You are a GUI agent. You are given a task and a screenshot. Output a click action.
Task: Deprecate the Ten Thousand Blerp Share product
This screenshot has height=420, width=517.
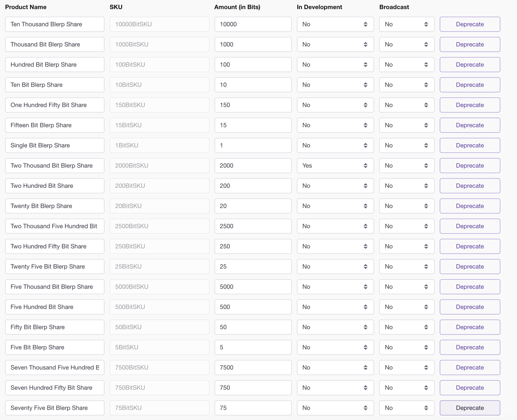point(470,24)
